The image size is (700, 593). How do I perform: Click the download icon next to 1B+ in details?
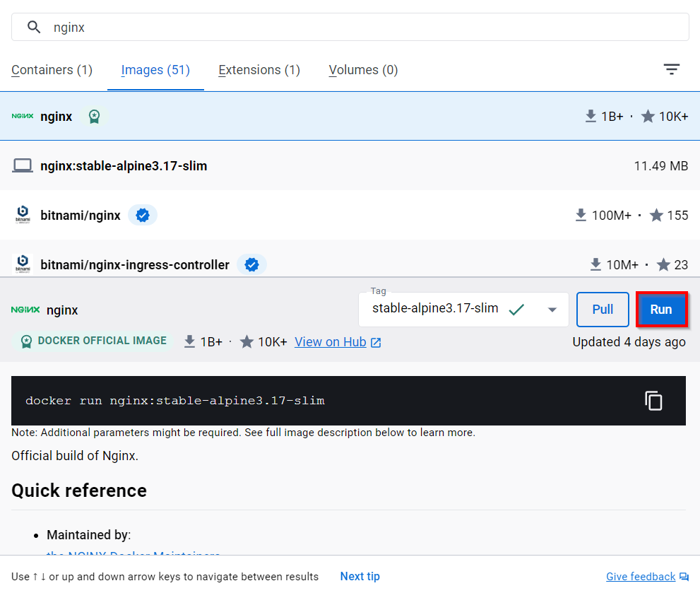(x=190, y=342)
